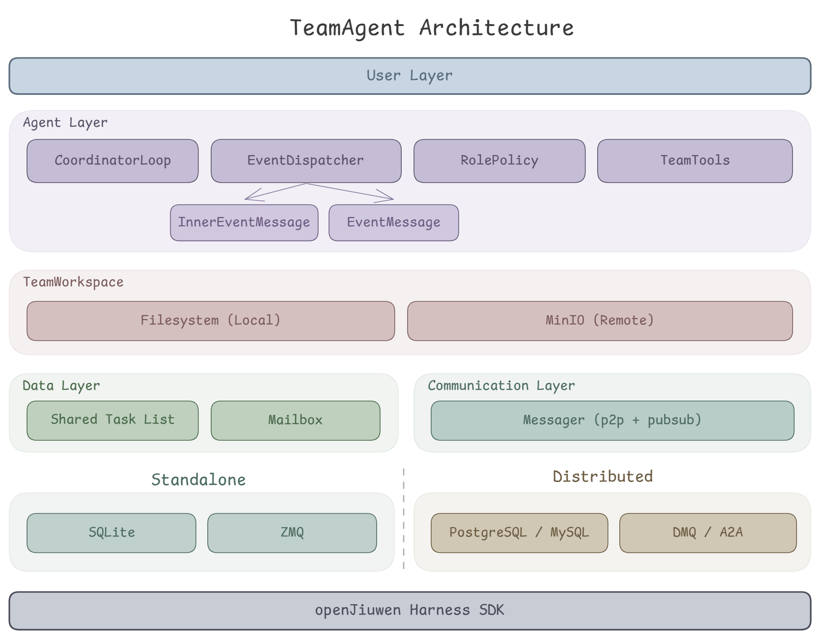Click the PostgreSQL / MySQL box
The image size is (825, 644).
pos(519,533)
